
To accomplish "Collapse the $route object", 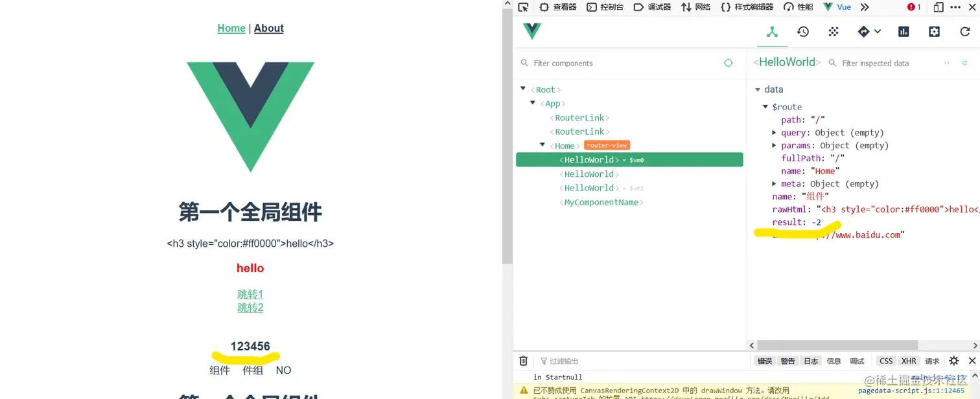I will pyautogui.click(x=765, y=106).
